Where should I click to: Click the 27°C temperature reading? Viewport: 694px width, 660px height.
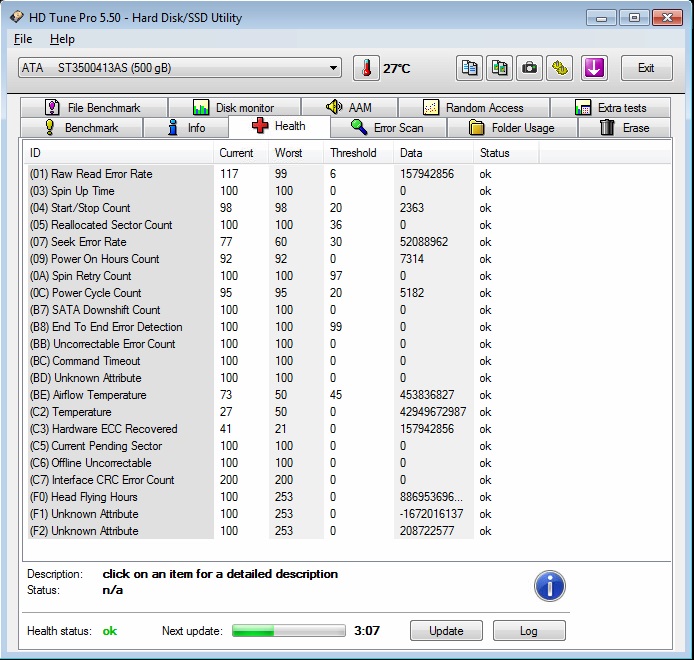397,69
